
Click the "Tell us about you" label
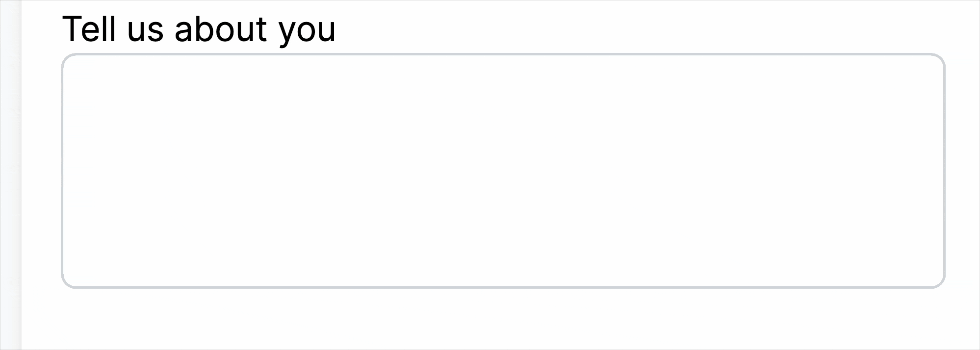[199, 29]
